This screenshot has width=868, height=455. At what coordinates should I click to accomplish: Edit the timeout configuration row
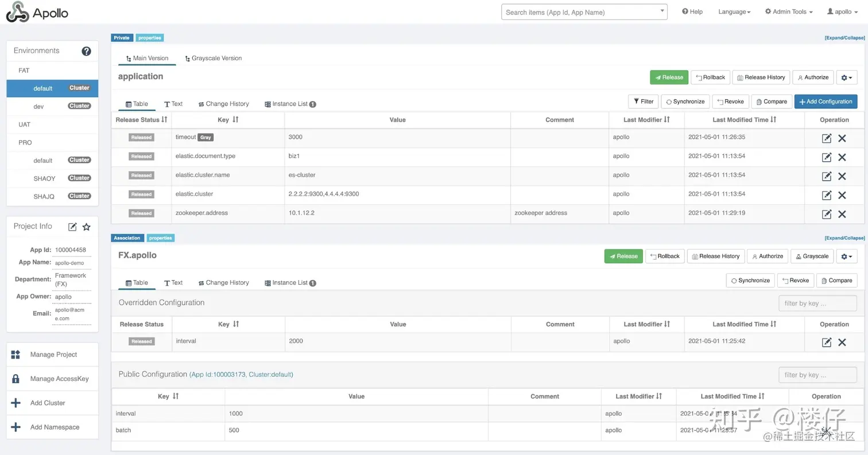(827, 138)
